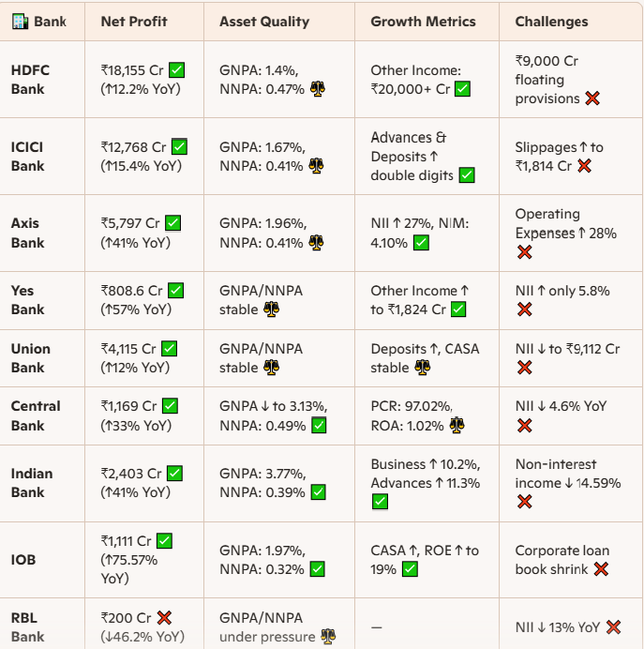Click the scales icon after Union Bank's CASA stable
Image resolution: width=644 pixels, height=649 pixels.
[422, 368]
